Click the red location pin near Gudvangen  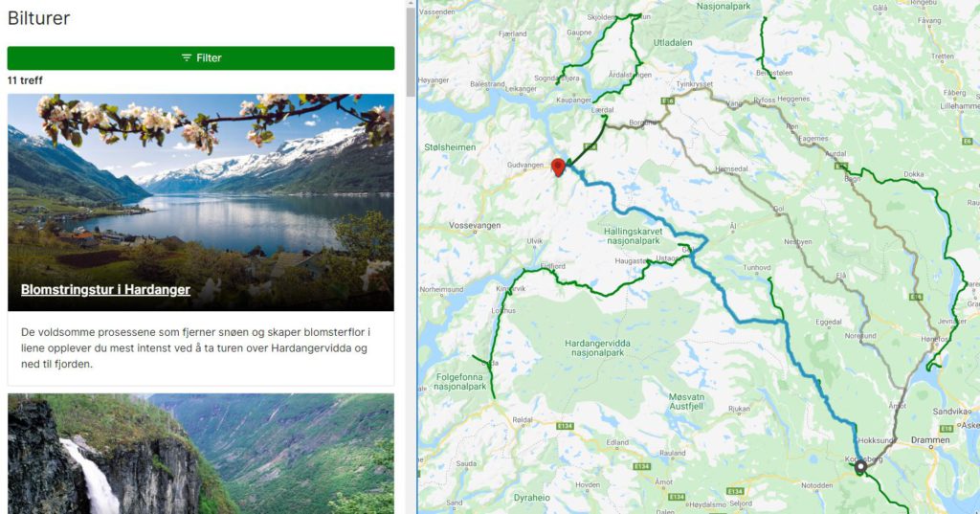tap(558, 167)
